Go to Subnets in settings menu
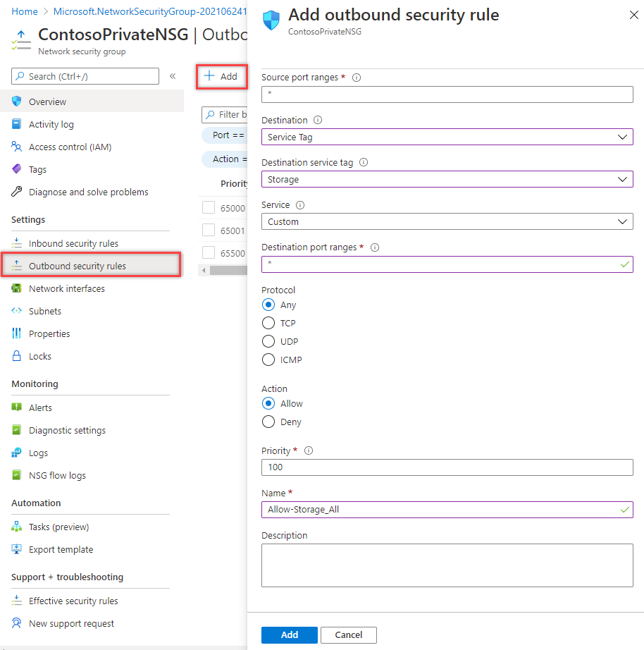The image size is (644, 650). pyautogui.click(x=91, y=311)
